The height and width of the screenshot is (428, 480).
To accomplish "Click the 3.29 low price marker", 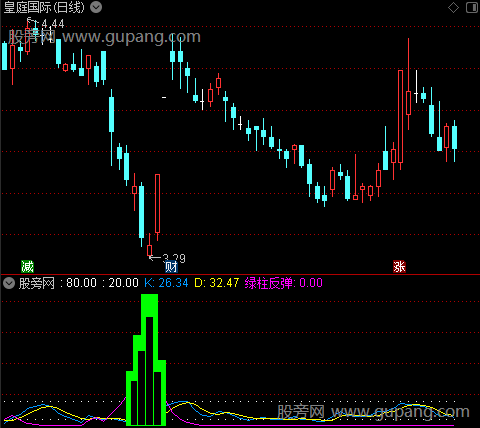I will (174, 258).
